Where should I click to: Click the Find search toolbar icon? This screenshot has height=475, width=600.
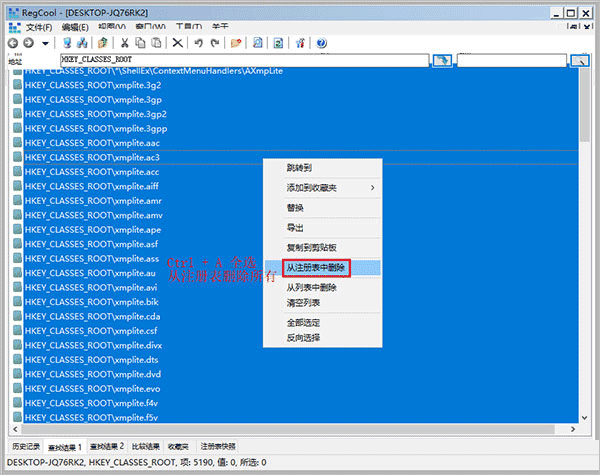(258, 43)
